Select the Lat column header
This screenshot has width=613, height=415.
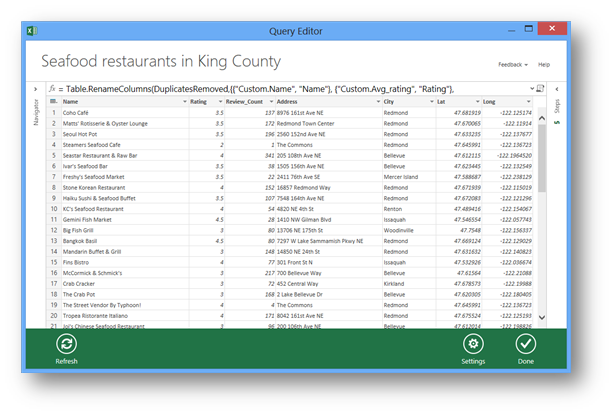pyautogui.click(x=459, y=102)
